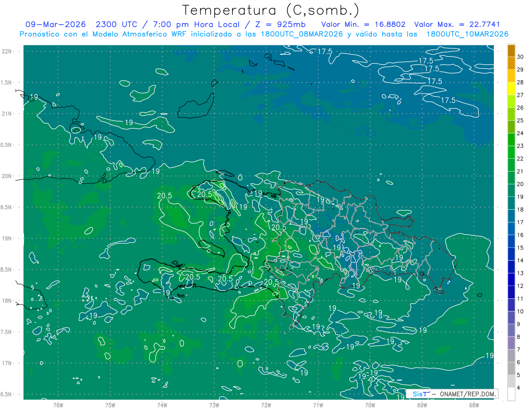Image resolution: width=532 pixels, height=411 pixels.
Task: Click the legend value '24'
Action: (x=520, y=133)
